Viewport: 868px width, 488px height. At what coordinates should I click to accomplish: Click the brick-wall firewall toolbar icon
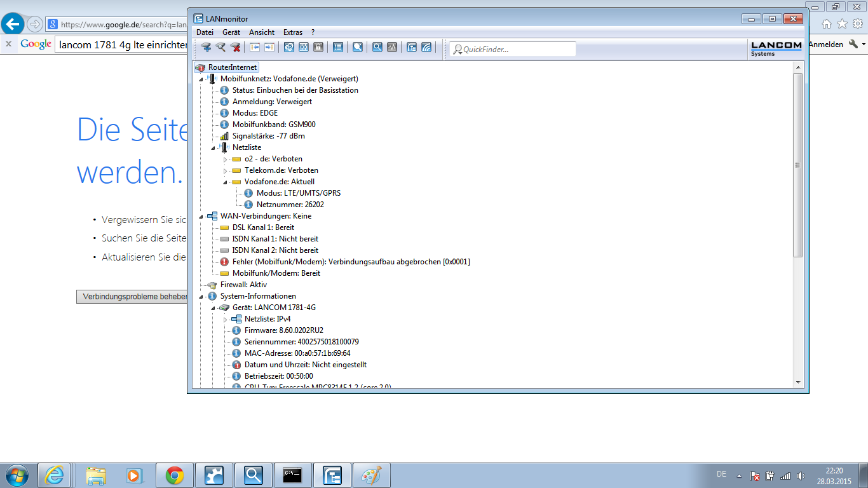pyautogui.click(x=304, y=47)
